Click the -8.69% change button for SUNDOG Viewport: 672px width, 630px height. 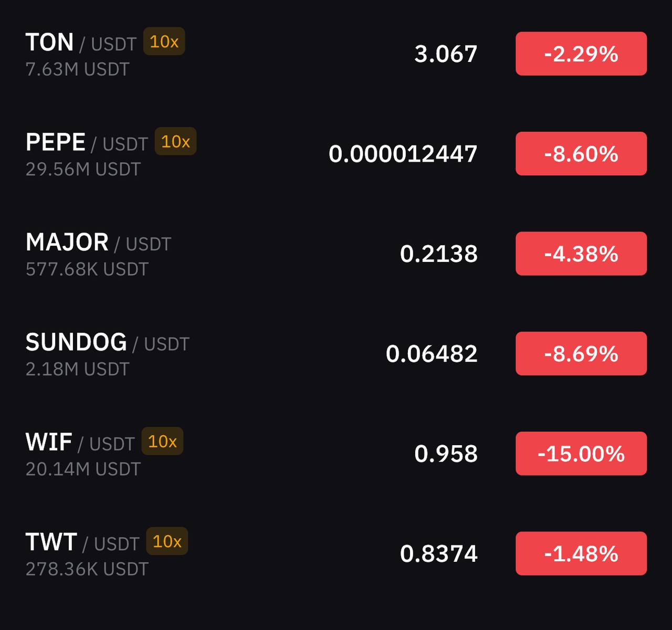point(581,353)
